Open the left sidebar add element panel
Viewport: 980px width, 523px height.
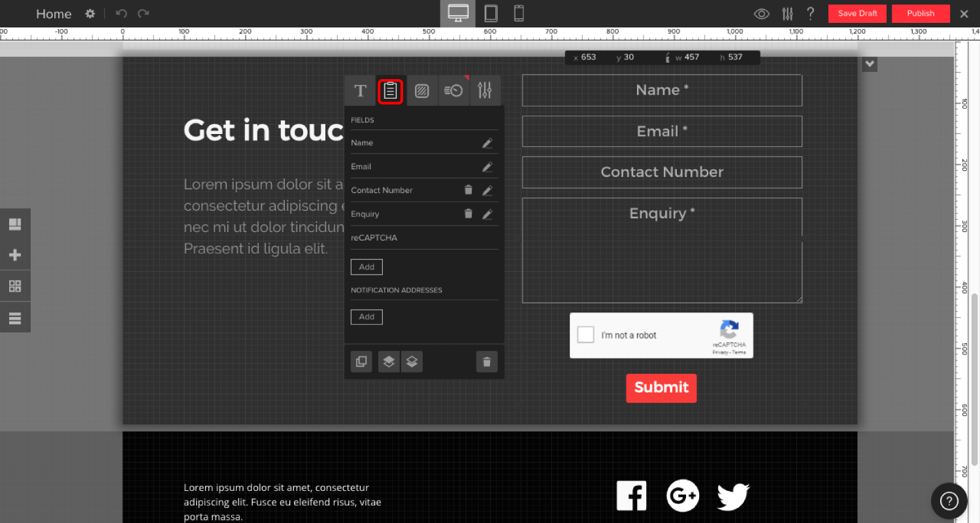pyautogui.click(x=15, y=255)
